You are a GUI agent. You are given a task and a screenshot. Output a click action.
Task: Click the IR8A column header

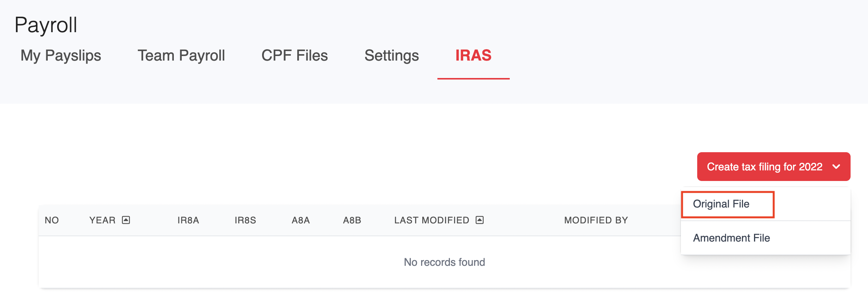[x=188, y=220]
